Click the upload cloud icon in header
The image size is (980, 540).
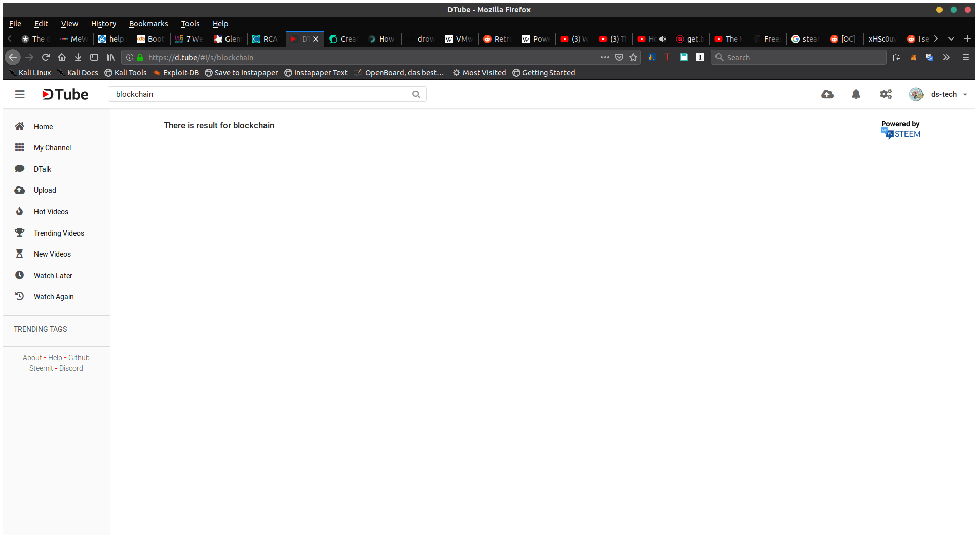(x=827, y=94)
